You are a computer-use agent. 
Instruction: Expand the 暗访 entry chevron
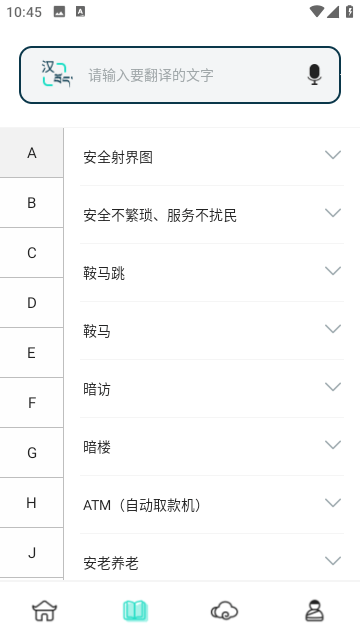coord(333,387)
